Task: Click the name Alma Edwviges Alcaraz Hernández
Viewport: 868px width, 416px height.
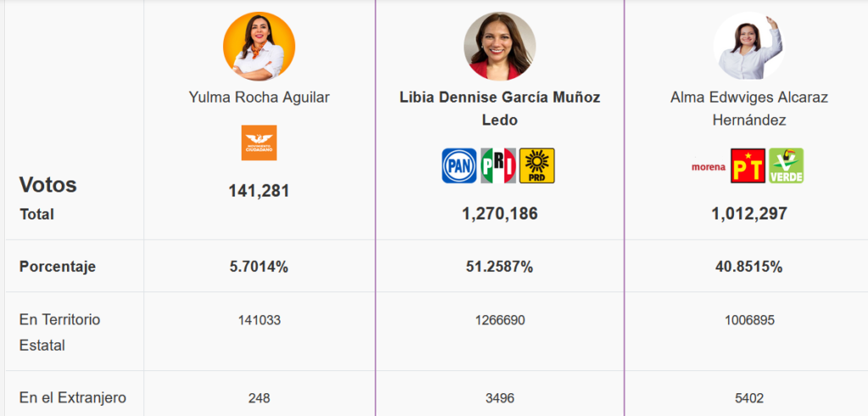Action: 748,108
